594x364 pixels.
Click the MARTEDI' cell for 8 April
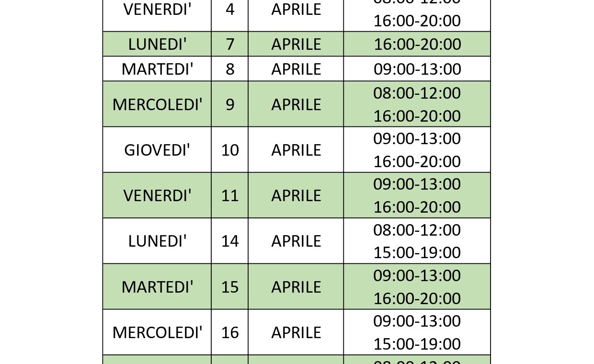click(x=157, y=69)
